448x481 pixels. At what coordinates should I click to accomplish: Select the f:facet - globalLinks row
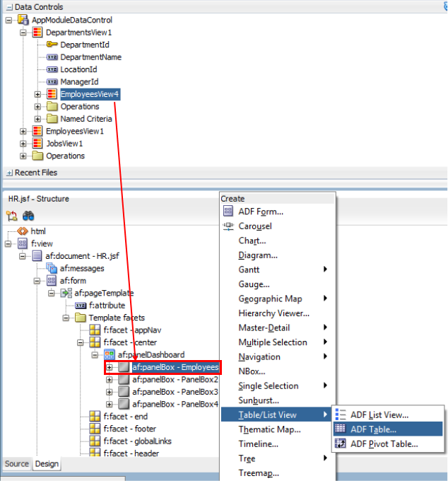click(x=137, y=441)
